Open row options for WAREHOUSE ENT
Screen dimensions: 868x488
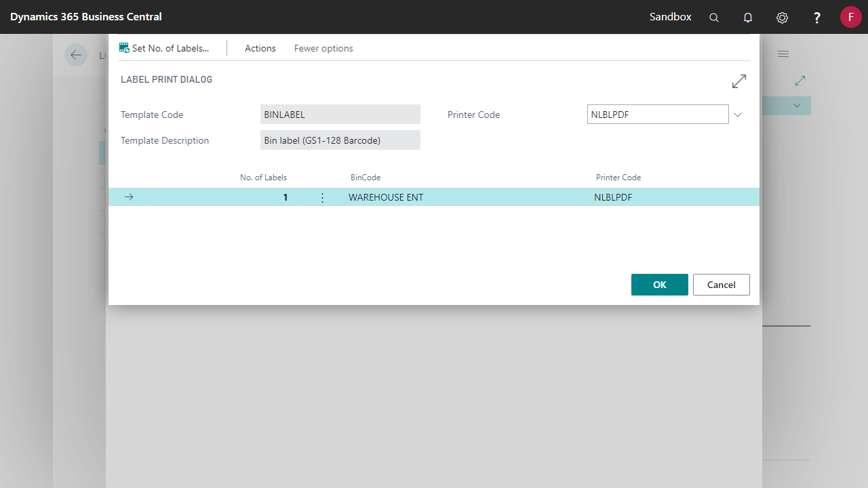[322, 197]
